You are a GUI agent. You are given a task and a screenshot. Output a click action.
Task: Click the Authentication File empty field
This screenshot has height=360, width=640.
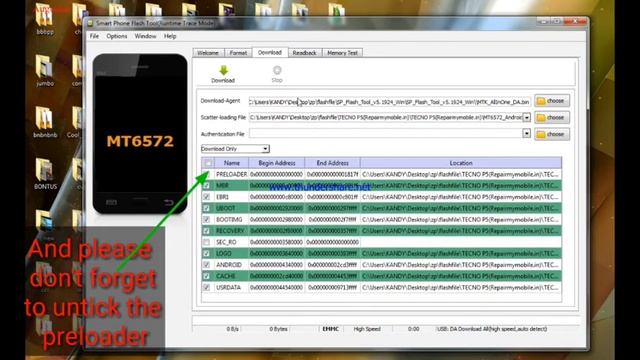point(386,133)
